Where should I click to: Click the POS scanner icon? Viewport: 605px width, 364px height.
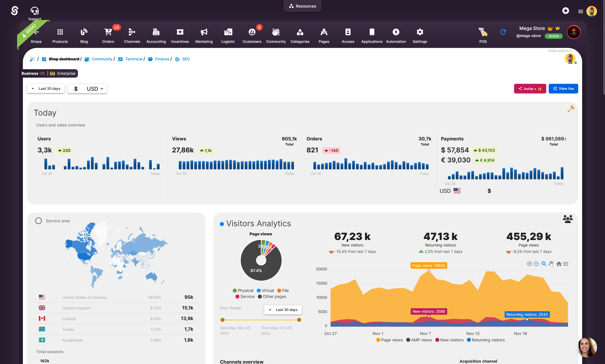[483, 32]
